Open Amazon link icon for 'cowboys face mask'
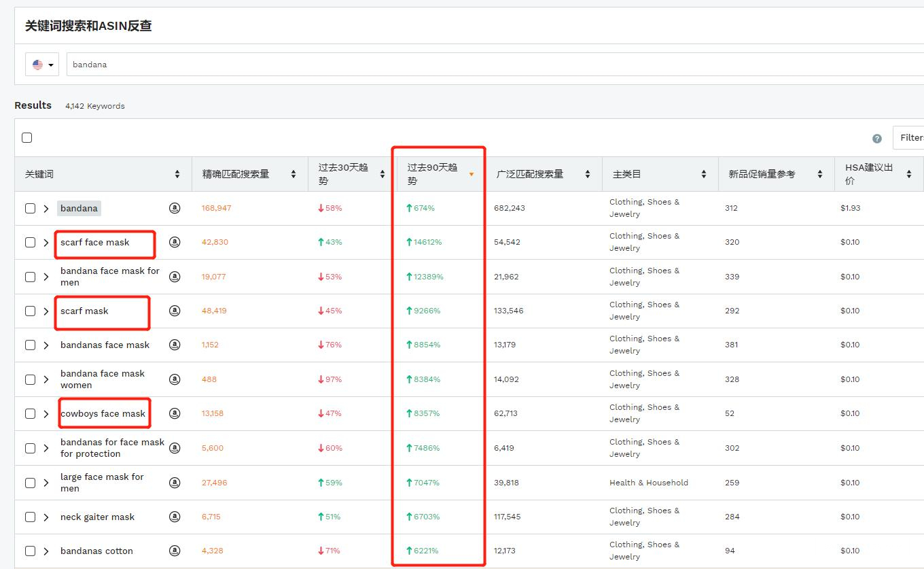 tap(175, 413)
